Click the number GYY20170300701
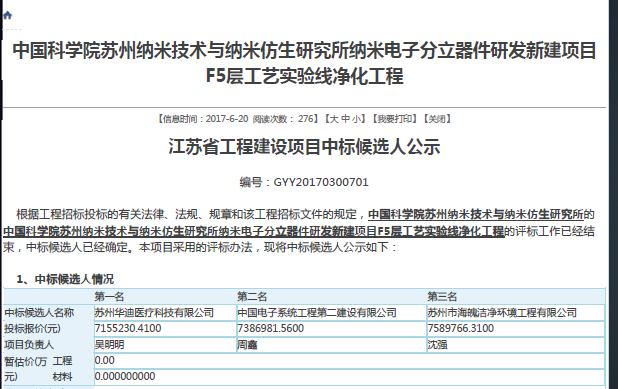Image resolution: width=618 pixels, height=389 pixels. (321, 182)
